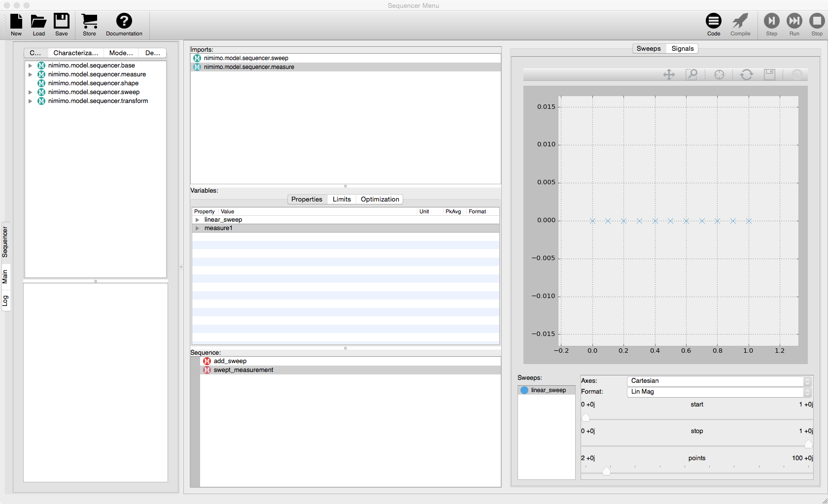828x504 pixels.
Task: Switch to the Log side tab
Action: (5, 301)
